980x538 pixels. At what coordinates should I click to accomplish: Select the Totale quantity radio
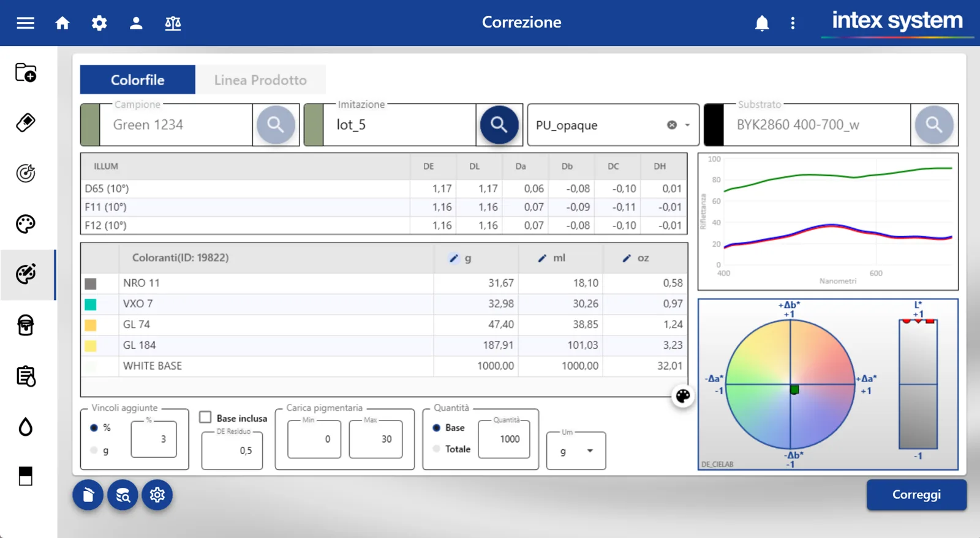pos(437,449)
